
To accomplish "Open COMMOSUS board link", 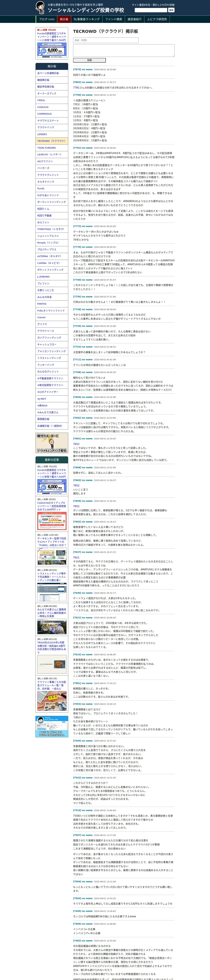I will [x=52, y=114].
